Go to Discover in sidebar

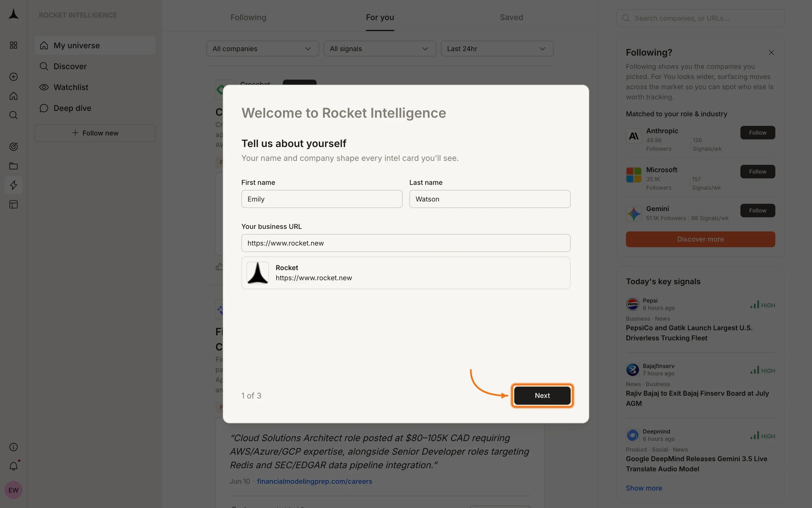[95, 66]
